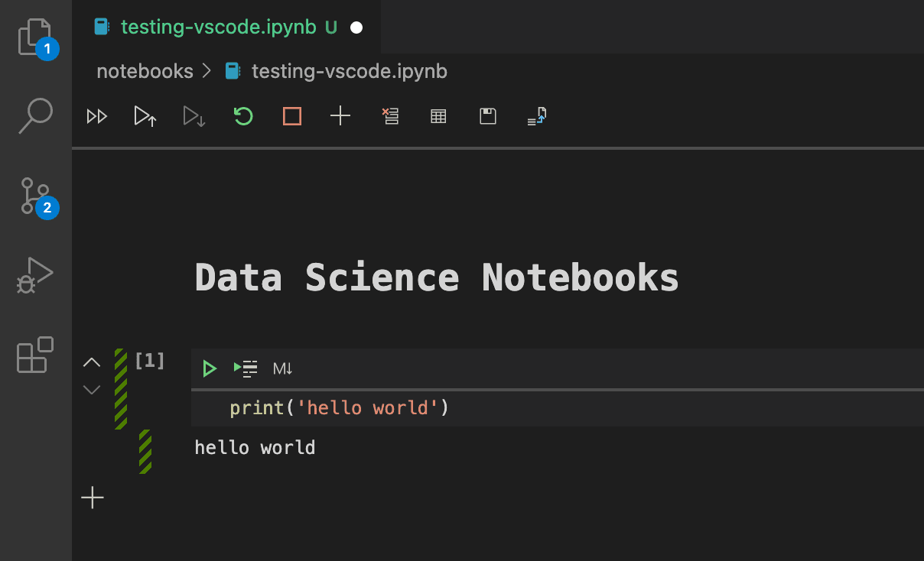
Task: Select the testing-vscode.ipynb tab
Action: point(222,26)
